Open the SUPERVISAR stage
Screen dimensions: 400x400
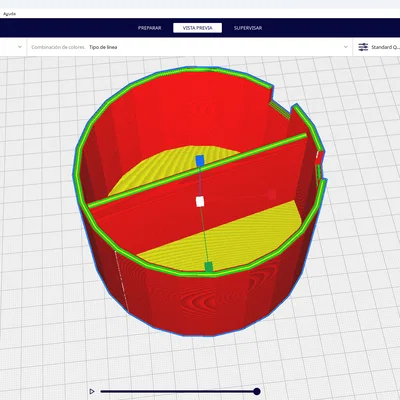pos(248,28)
